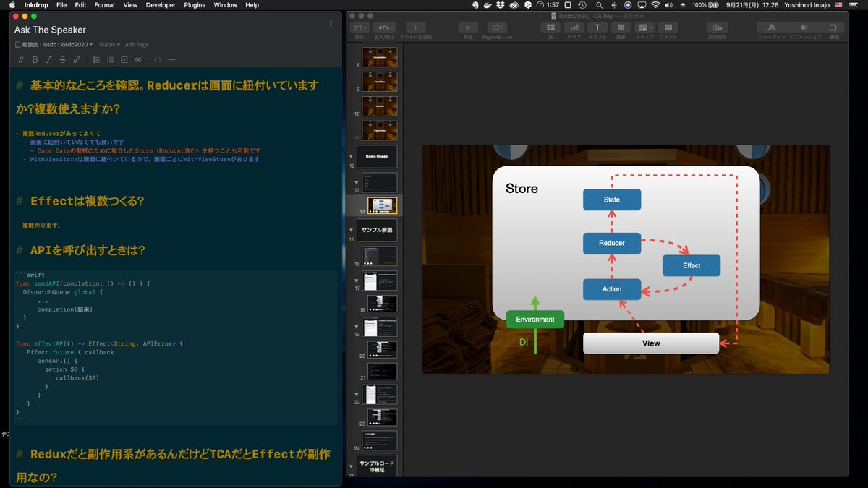Screen dimensions: 868x488
Task: Open the File menu
Action: click(x=61, y=4)
